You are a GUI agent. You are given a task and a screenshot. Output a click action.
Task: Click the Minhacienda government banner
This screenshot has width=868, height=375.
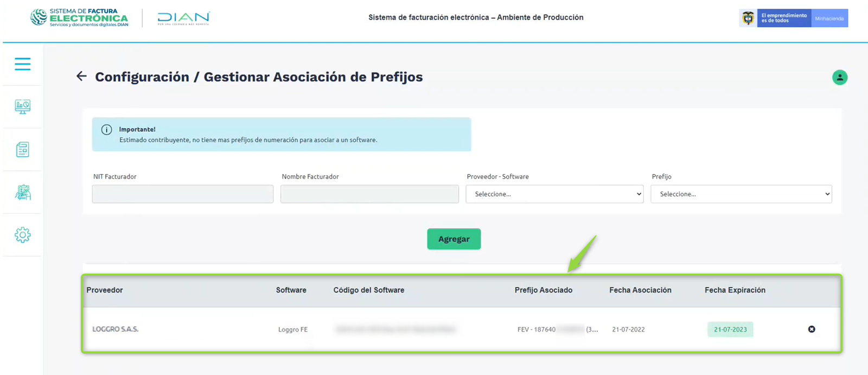pos(829,18)
